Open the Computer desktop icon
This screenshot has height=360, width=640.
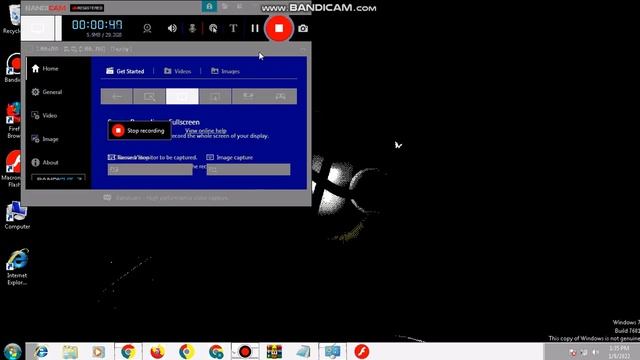[x=17, y=216]
